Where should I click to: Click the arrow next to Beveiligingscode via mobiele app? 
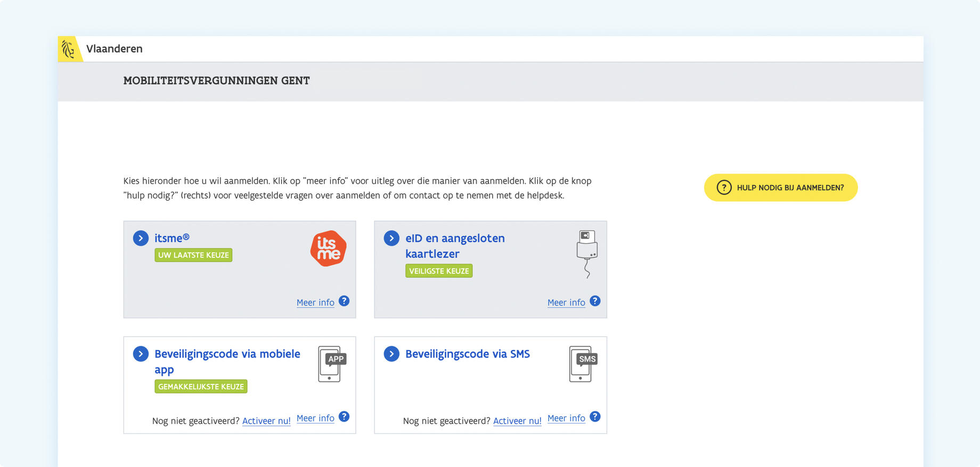point(141,354)
